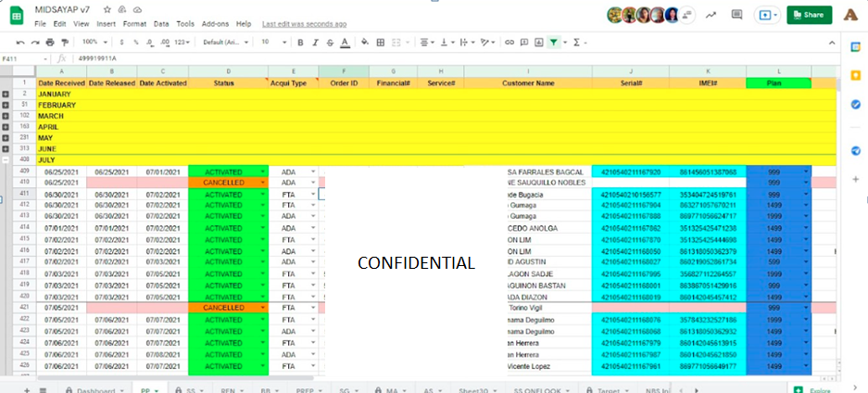
Task: Insert comment from toolbar icon
Action: click(523, 42)
